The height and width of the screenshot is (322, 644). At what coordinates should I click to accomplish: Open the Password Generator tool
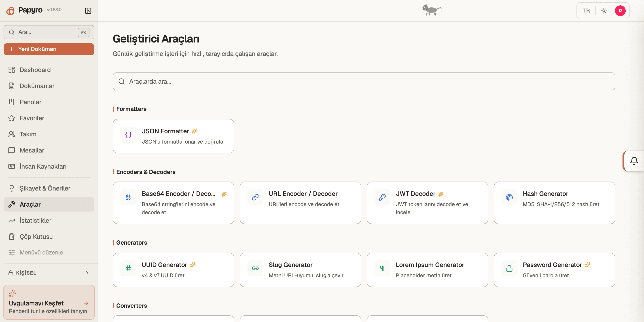click(x=554, y=270)
